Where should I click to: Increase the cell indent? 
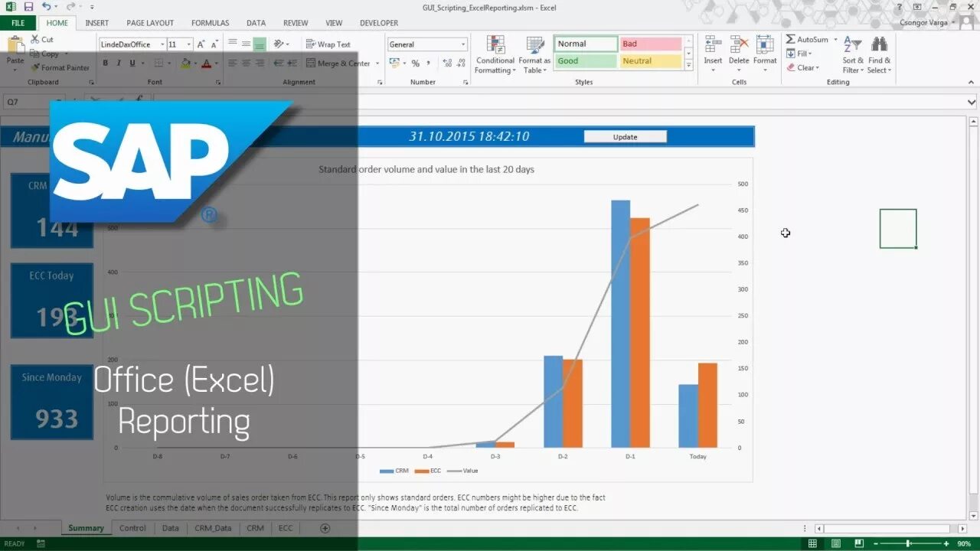coord(294,64)
